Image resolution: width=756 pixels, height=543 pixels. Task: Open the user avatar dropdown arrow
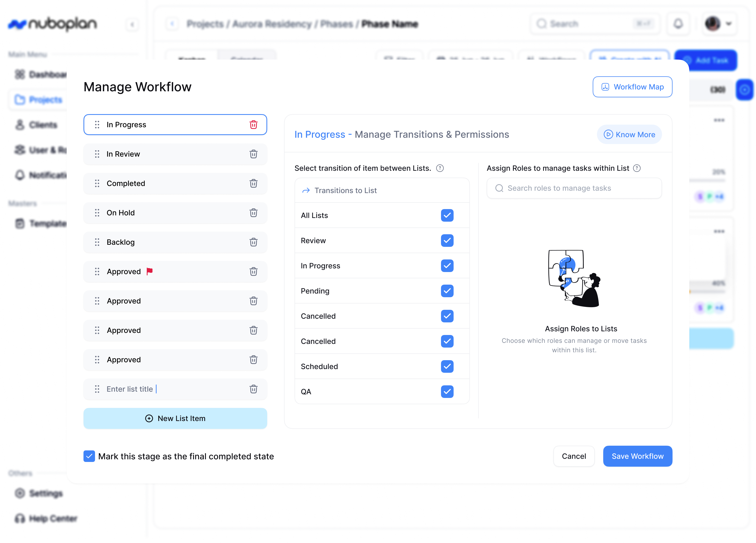click(729, 24)
